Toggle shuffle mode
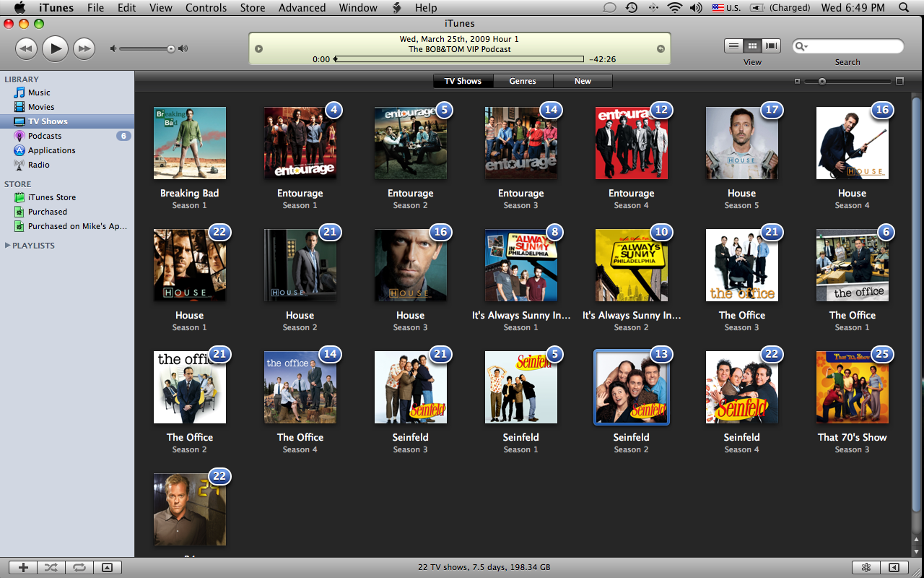Screen dimensions: 924x578 51,568
